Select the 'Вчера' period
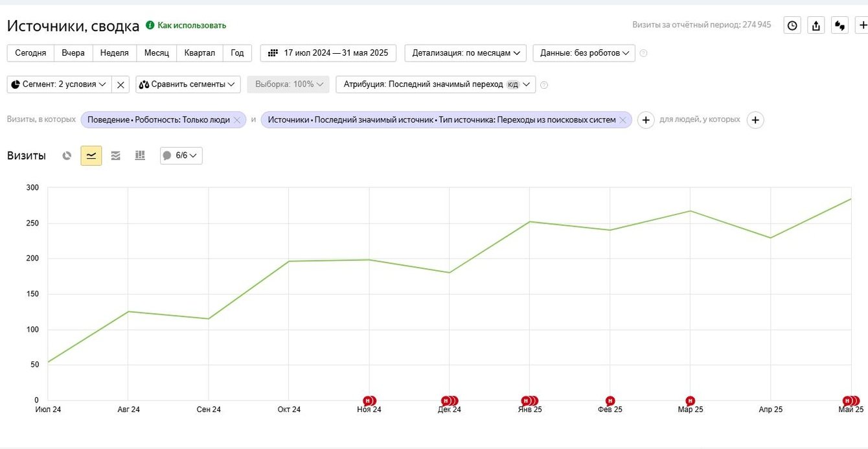The width and height of the screenshot is (868, 449). pyautogui.click(x=73, y=53)
